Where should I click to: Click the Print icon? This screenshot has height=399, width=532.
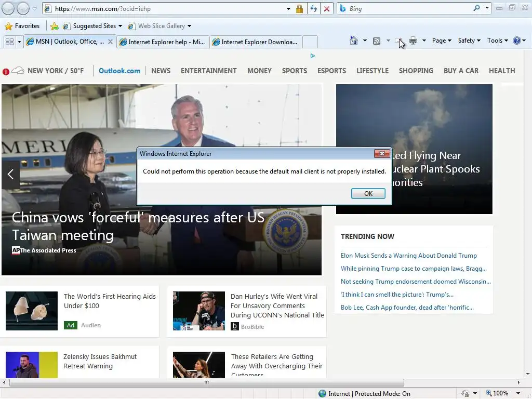coord(413,41)
